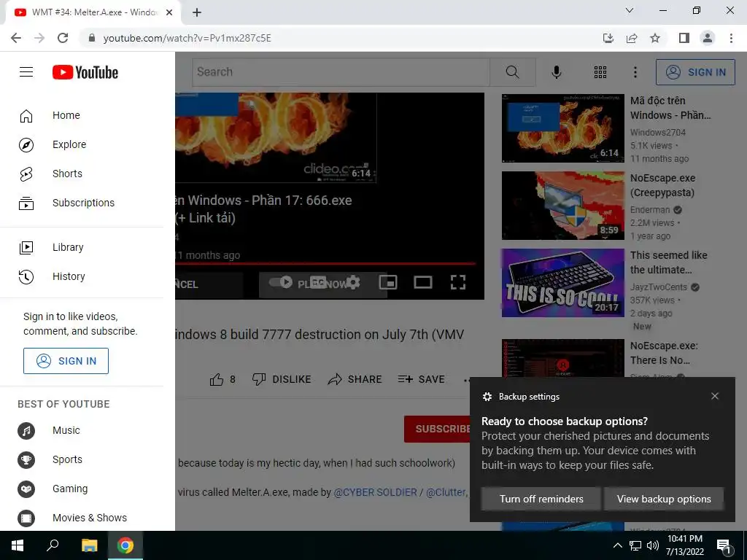This screenshot has width=747, height=560.
Task: Start voice search with microphone icon
Action: pyautogui.click(x=556, y=72)
